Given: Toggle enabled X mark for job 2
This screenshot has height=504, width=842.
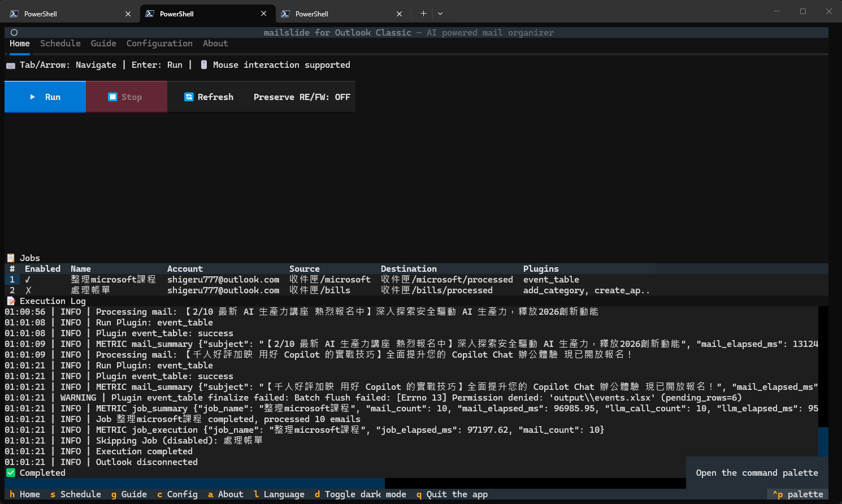Looking at the screenshot, I should pos(28,290).
